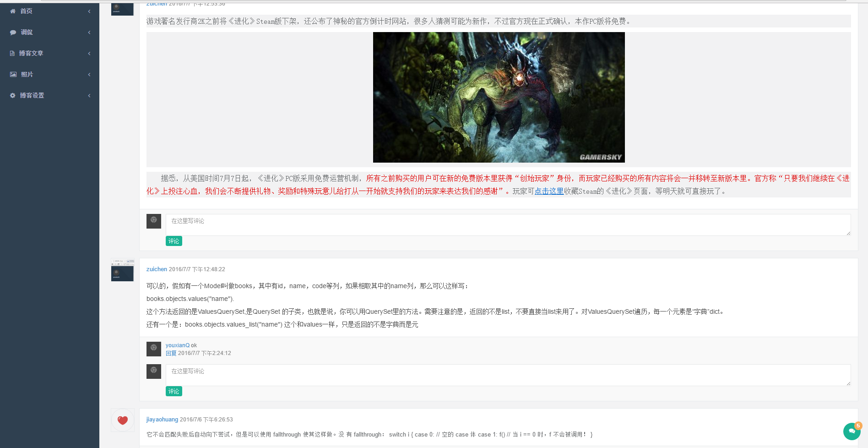This screenshot has height=448, width=868.
Task: Focus the comment box below youxianQ's reply
Action: (508, 375)
